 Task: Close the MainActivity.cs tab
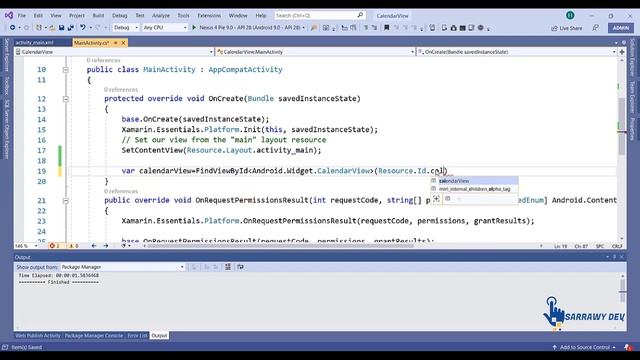[x=123, y=42]
